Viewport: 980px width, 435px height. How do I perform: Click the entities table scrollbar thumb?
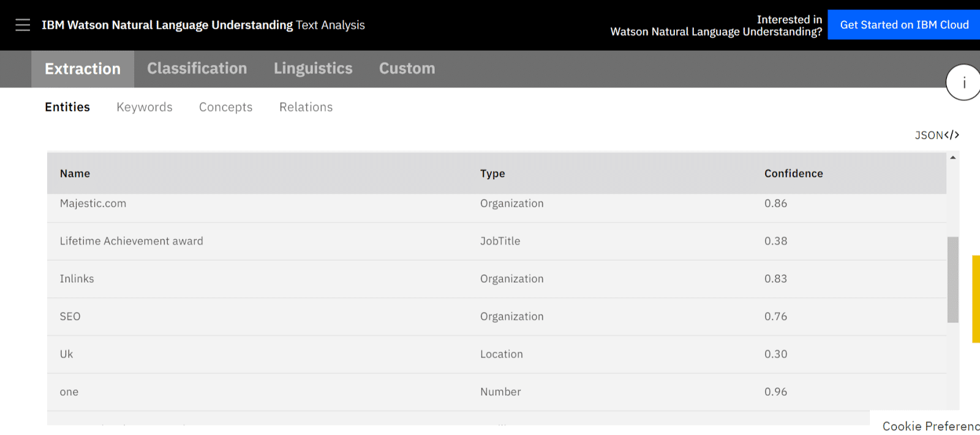click(953, 280)
